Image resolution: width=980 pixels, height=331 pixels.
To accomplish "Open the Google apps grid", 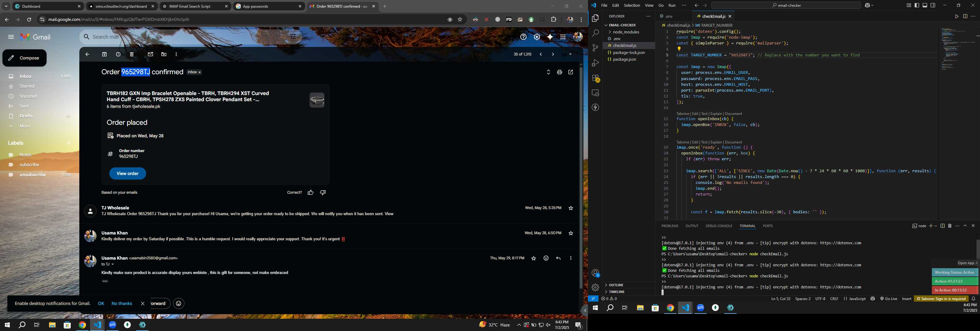I will [563, 37].
